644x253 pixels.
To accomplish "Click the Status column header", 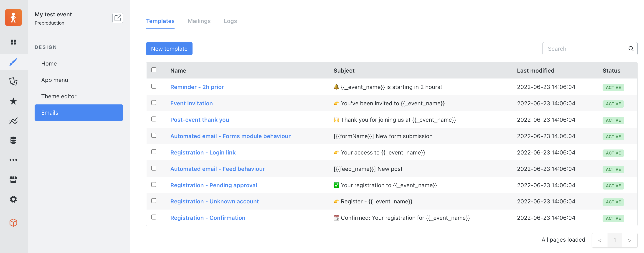I will pos(611,71).
